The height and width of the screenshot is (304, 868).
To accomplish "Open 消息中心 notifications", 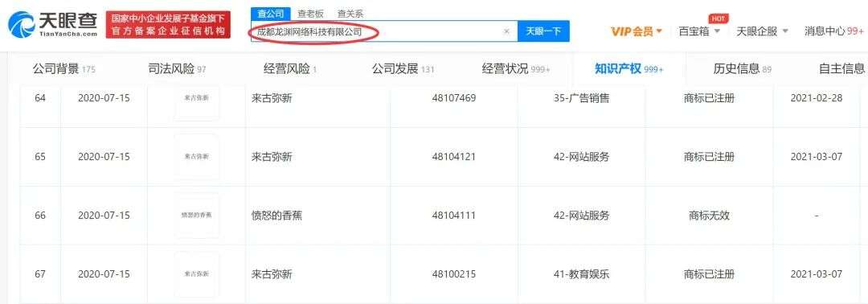I will point(834,31).
